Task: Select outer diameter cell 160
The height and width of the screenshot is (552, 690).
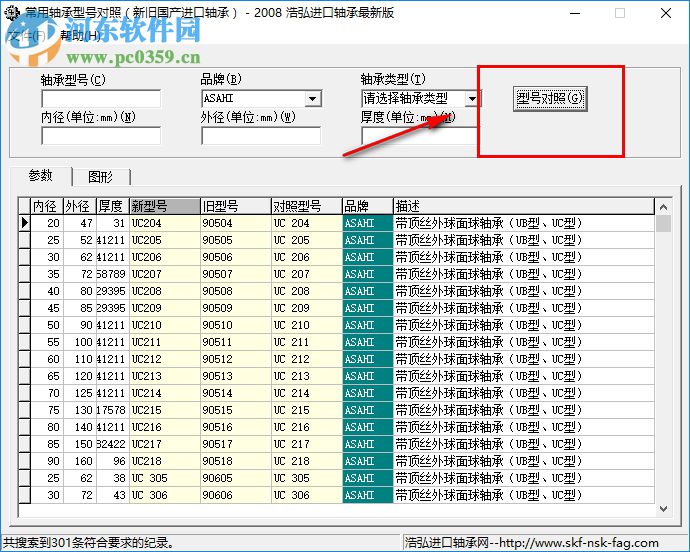Action: coord(80,461)
